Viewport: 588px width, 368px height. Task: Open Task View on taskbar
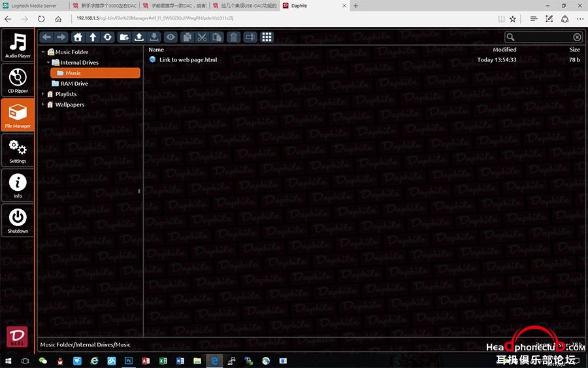pos(25,361)
